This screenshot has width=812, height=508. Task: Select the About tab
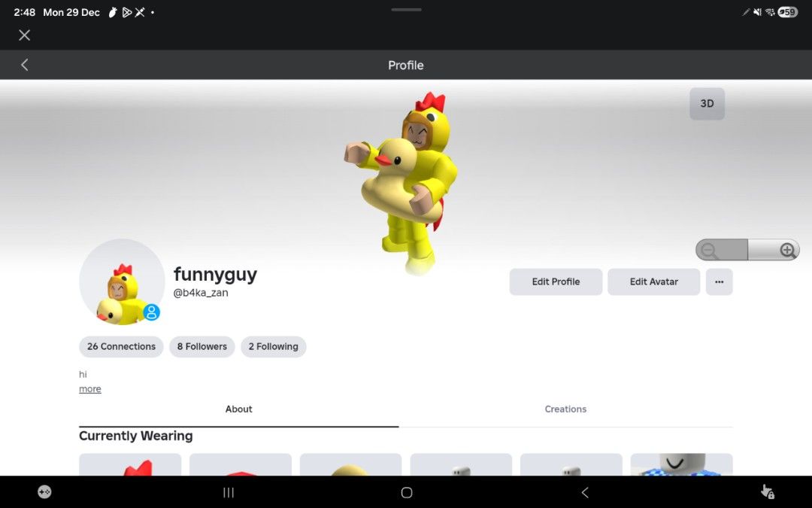point(238,409)
